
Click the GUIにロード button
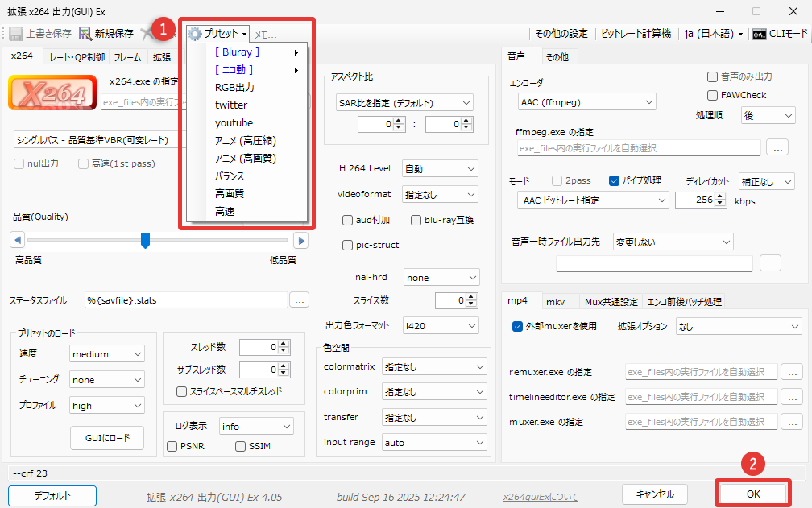tap(107, 437)
